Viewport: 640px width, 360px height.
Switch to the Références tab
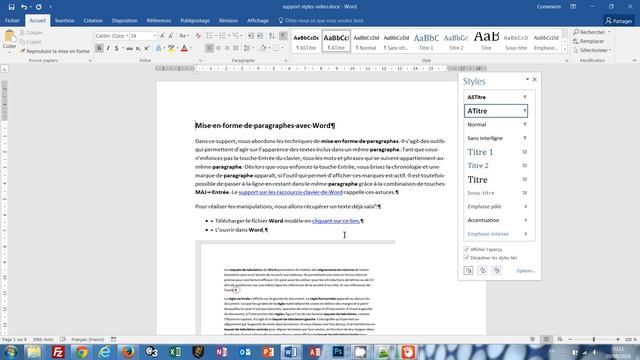(159, 20)
